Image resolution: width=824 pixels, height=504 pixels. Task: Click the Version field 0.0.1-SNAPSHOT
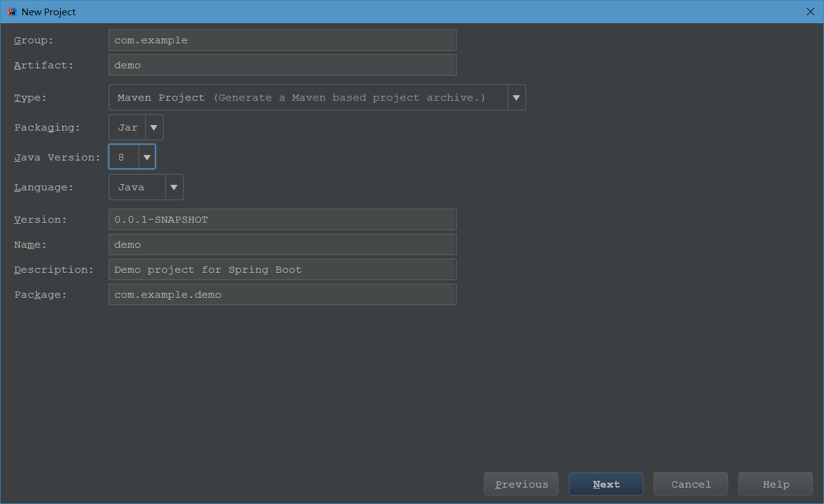(x=282, y=220)
